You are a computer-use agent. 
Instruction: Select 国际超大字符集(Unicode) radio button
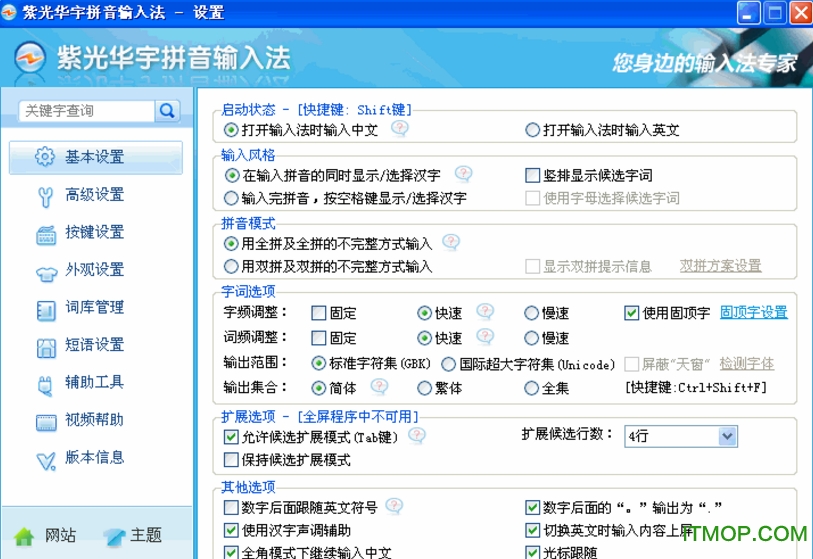[448, 364]
